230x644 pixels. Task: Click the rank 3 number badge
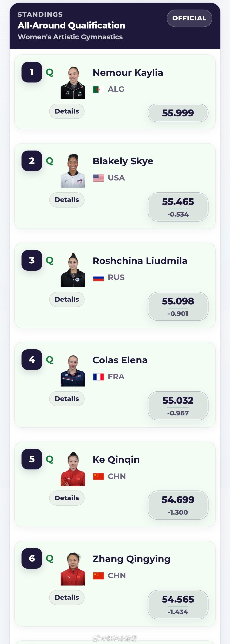coord(32,260)
